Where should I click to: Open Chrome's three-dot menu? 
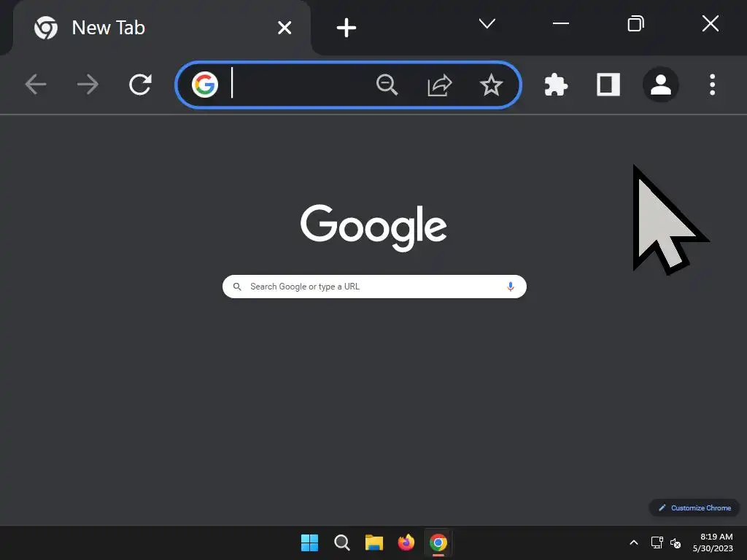tap(712, 85)
